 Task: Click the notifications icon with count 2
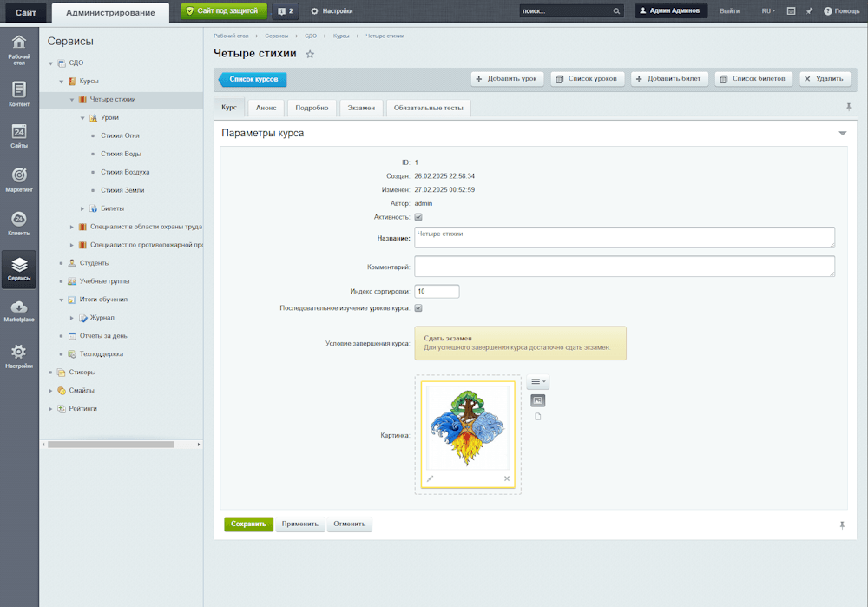pos(286,11)
